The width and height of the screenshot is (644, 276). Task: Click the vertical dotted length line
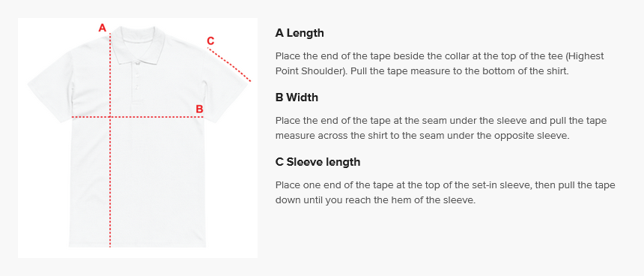pyautogui.click(x=110, y=141)
